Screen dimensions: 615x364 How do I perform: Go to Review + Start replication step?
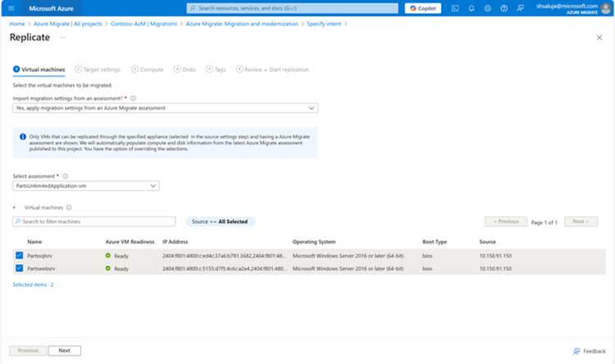click(272, 70)
